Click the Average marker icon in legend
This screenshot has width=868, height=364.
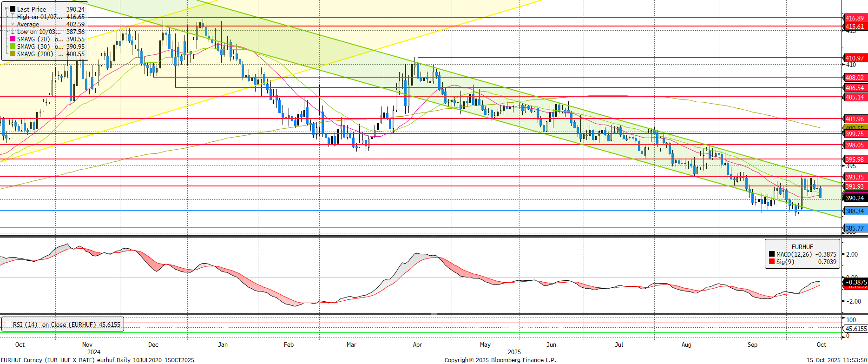[x=13, y=24]
